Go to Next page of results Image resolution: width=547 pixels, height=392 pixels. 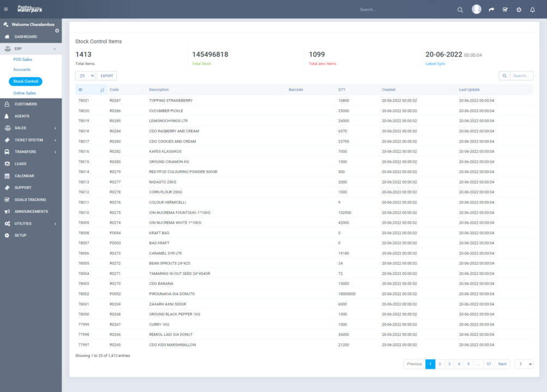(502, 364)
